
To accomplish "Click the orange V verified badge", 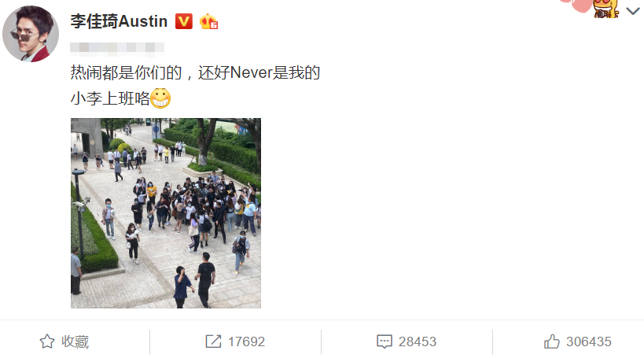I will coord(183,21).
